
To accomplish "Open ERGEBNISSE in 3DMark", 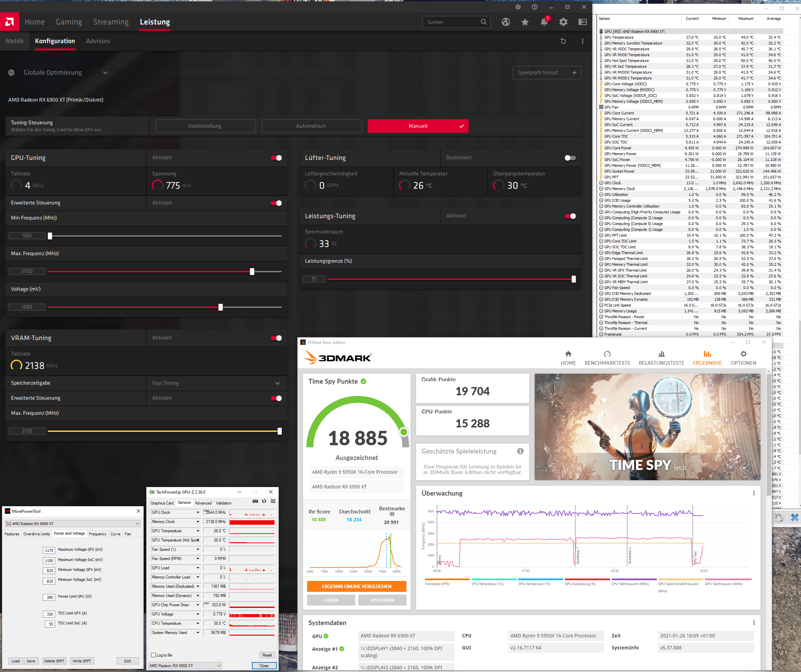I will (x=707, y=358).
